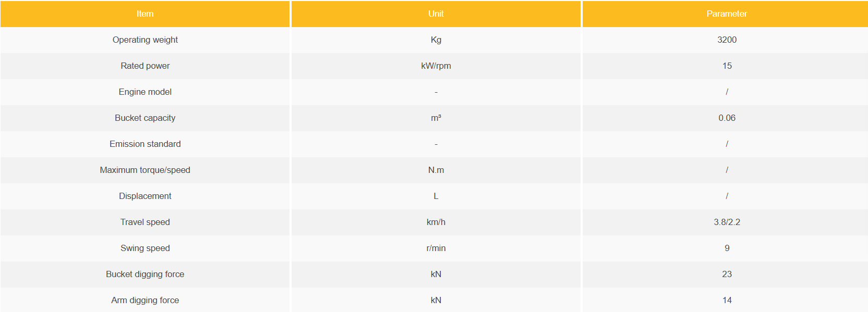This screenshot has height=312, width=868.
Task: Select the Bucket digging force cell
Action: 145,274
